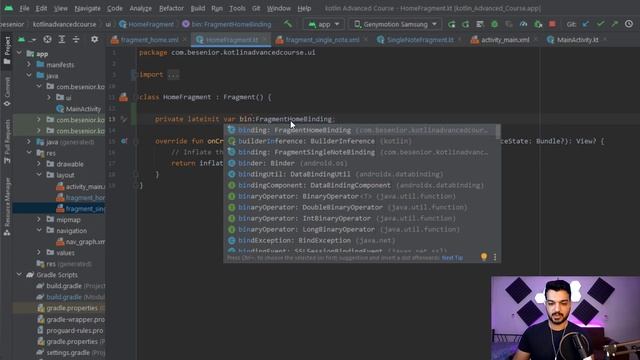Open the app run configuration dropdown
The image size is (640, 360).
324,24
